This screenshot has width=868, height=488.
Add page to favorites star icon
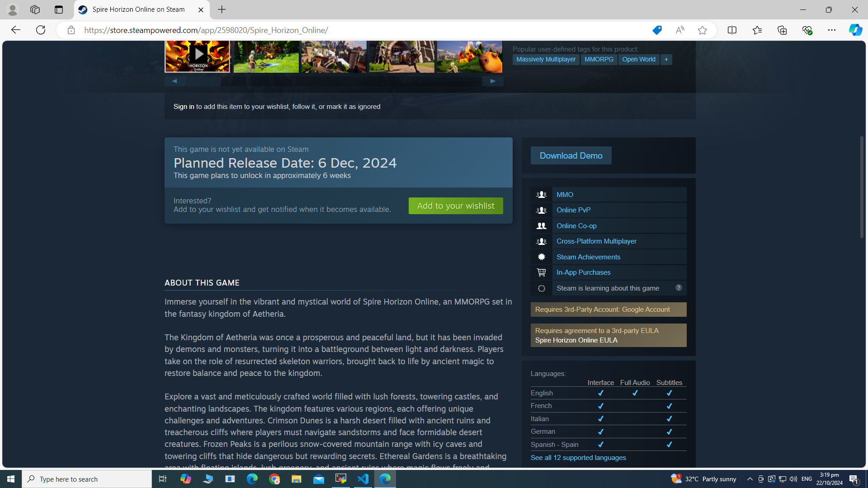(702, 30)
